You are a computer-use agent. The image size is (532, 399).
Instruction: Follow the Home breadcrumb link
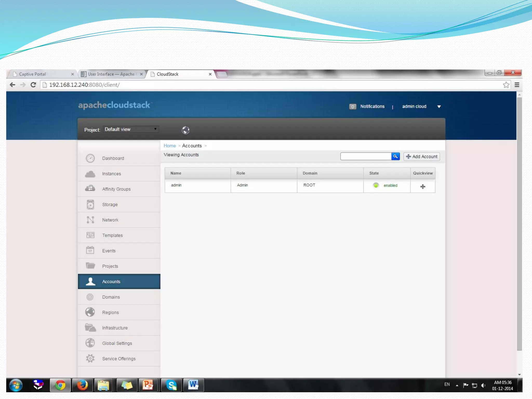pyautogui.click(x=170, y=146)
